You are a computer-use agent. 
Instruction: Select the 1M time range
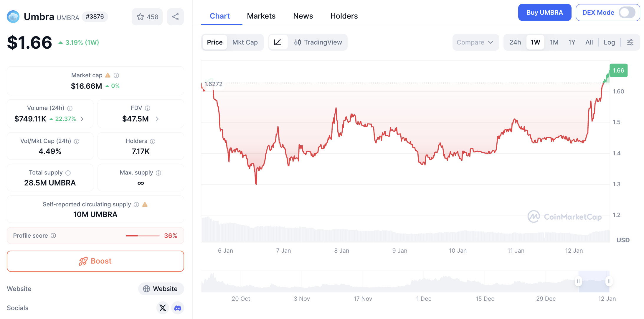click(x=554, y=42)
